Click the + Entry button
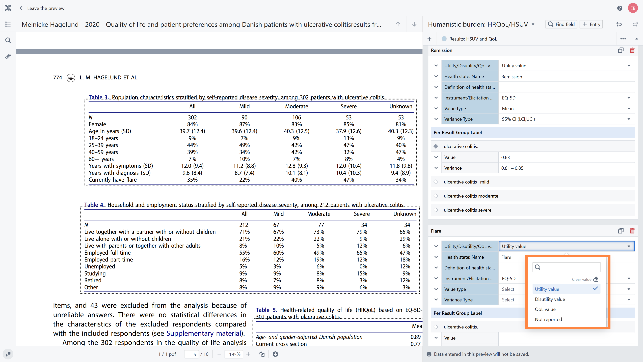This screenshot has width=644, height=362. 591,24
